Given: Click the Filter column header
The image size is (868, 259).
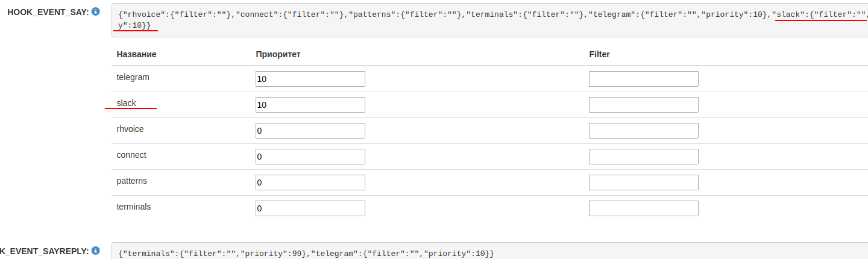Looking at the screenshot, I should tap(599, 54).
